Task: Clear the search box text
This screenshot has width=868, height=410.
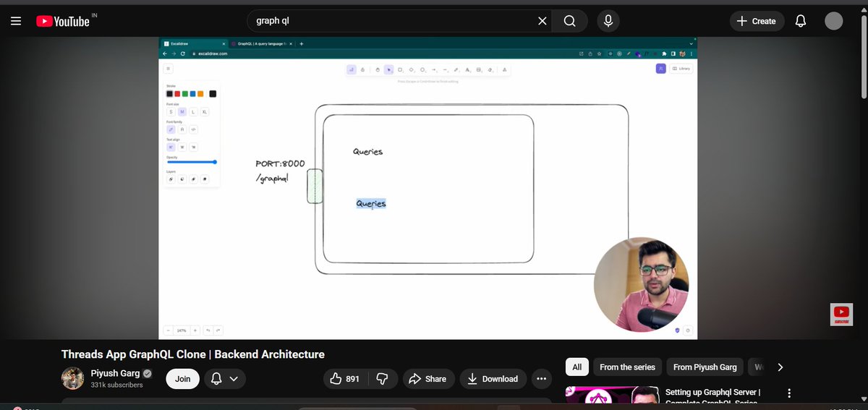Action: [x=542, y=21]
